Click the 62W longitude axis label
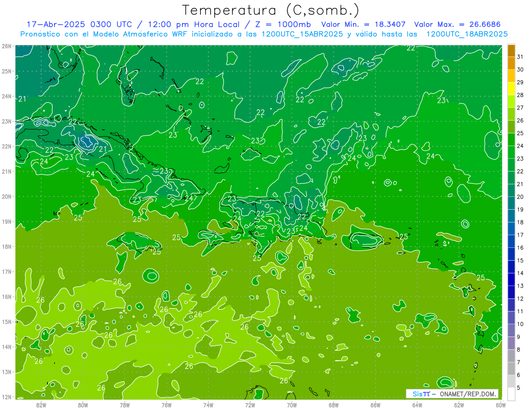532x411 pixels. click(x=459, y=405)
